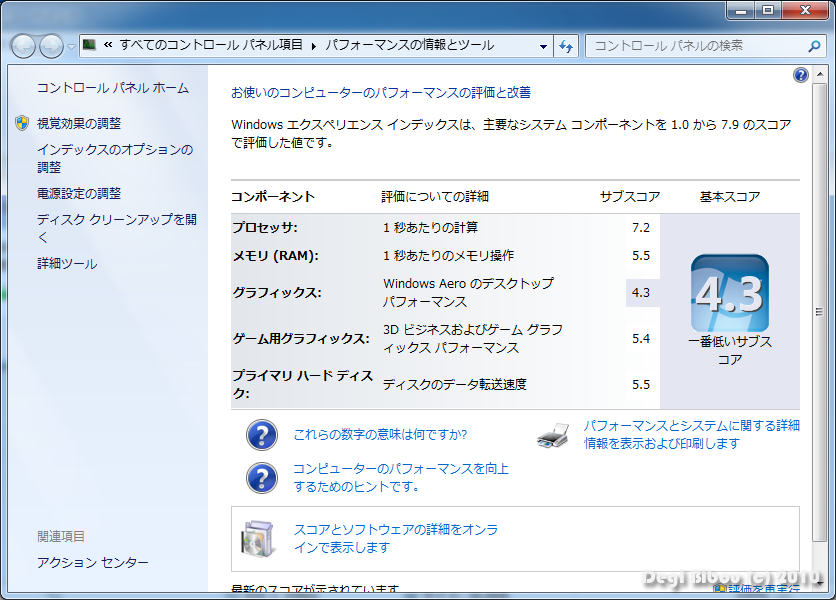The height and width of the screenshot is (600, 836).
Task: Open Help via the blue question mark at top right
Action: pos(800,76)
